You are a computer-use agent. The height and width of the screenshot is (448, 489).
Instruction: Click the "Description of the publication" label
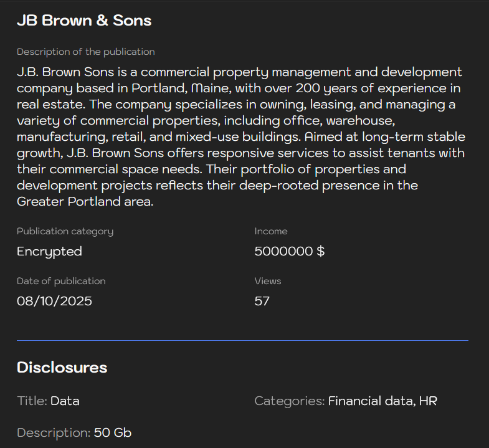(x=85, y=52)
